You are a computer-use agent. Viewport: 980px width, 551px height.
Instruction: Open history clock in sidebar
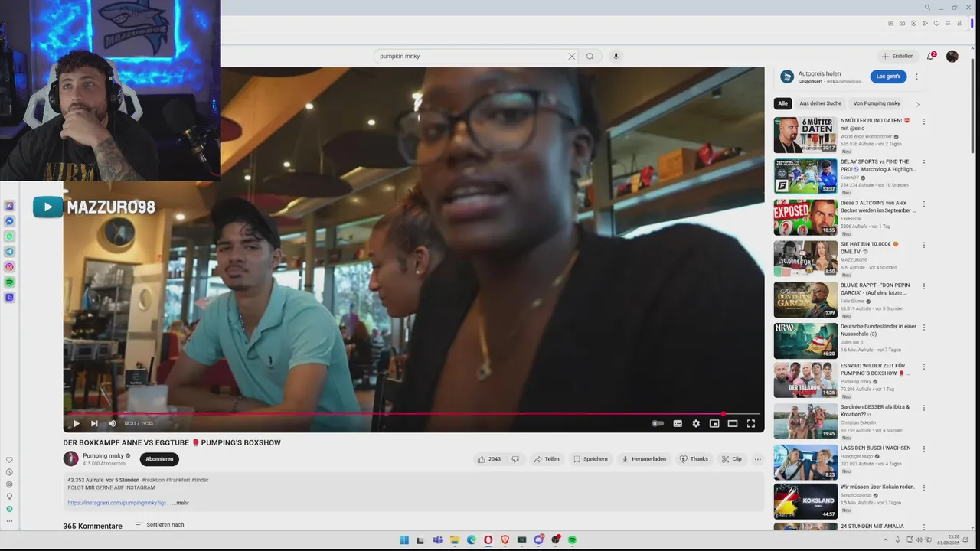[x=9, y=472]
